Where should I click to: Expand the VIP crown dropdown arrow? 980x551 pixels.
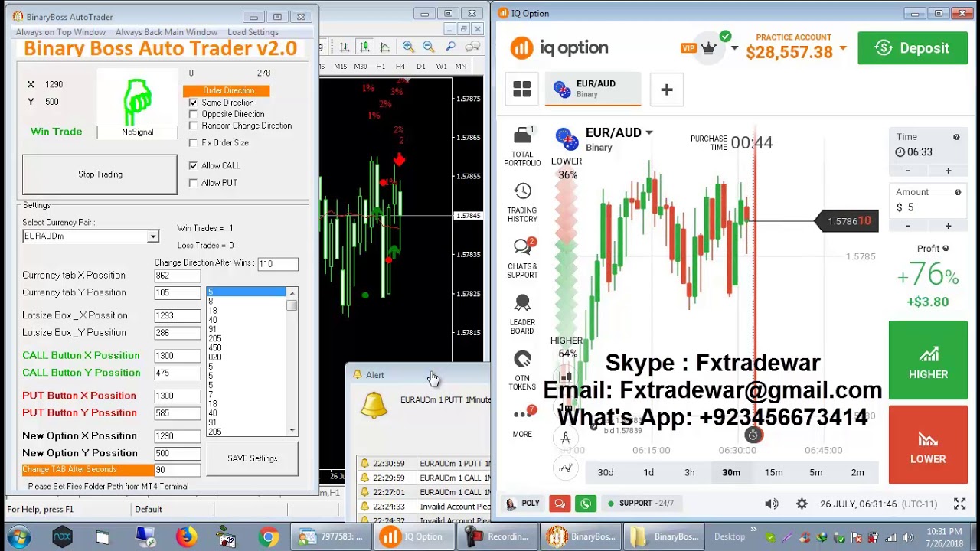tap(734, 48)
